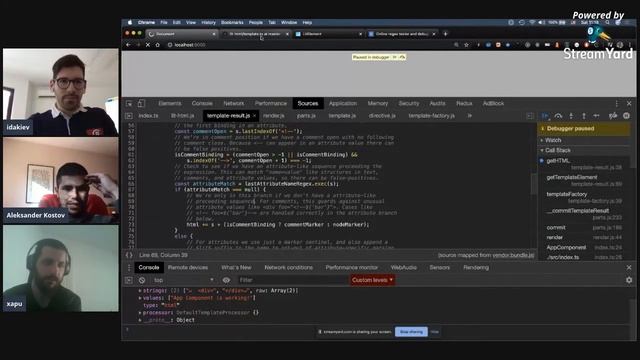Show the Sources navigator pane icon

pyautogui.click(x=129, y=116)
